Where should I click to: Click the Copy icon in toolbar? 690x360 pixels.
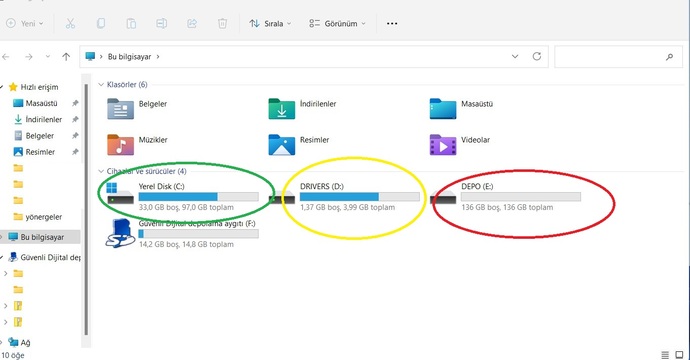(x=100, y=24)
